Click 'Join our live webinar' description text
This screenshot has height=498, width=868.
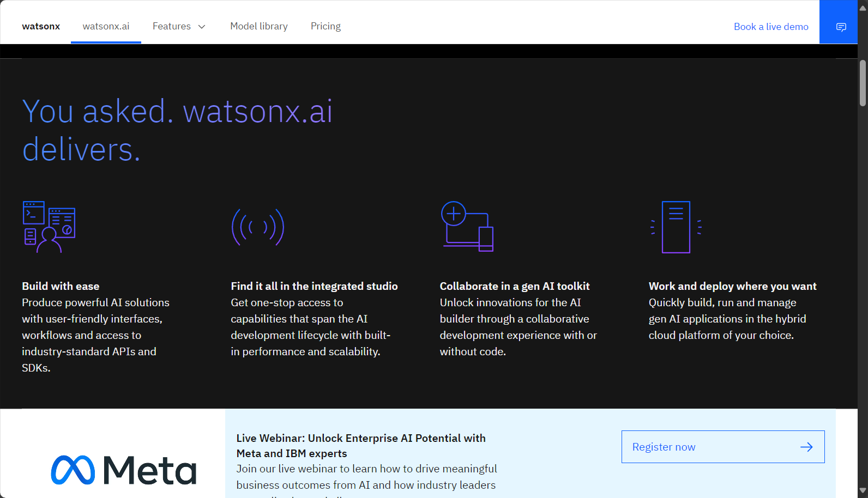coord(366,481)
